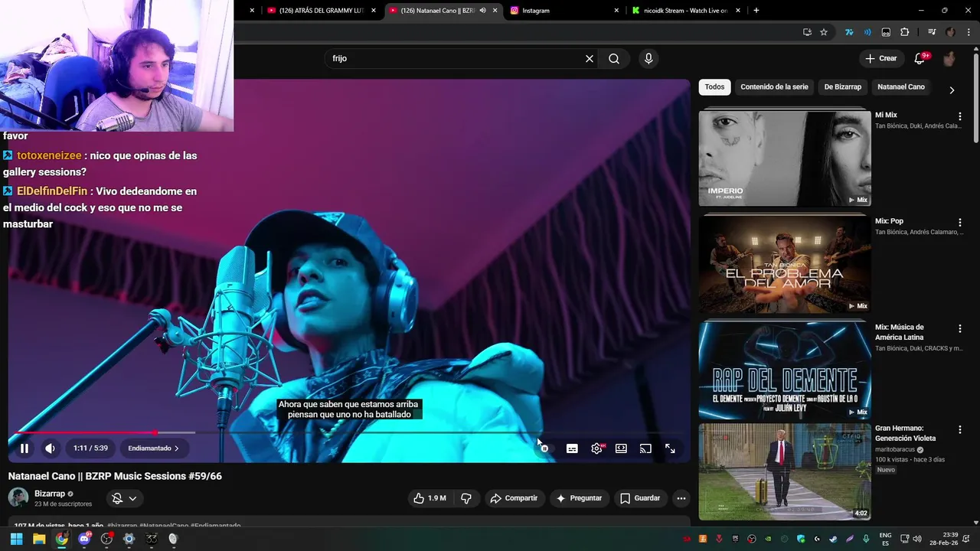Open the 7TV extension icon
Image resolution: width=980 pixels, height=551 pixels.
[849, 32]
